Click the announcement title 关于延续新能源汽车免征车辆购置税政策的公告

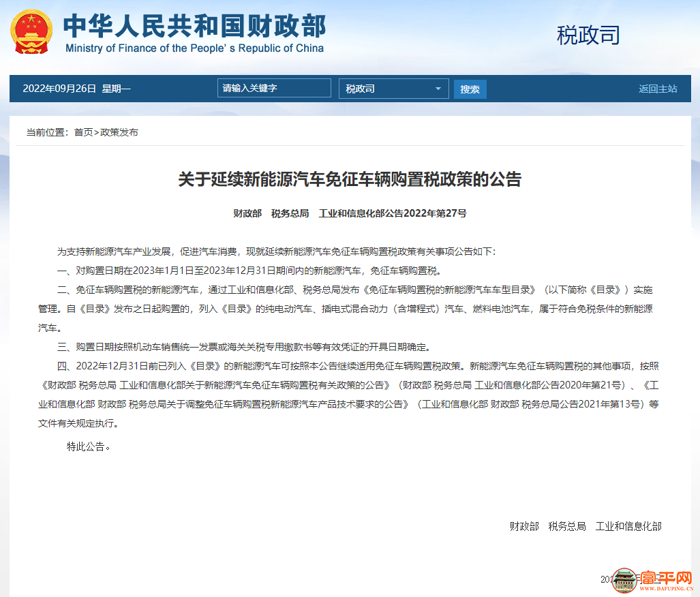coord(350,179)
